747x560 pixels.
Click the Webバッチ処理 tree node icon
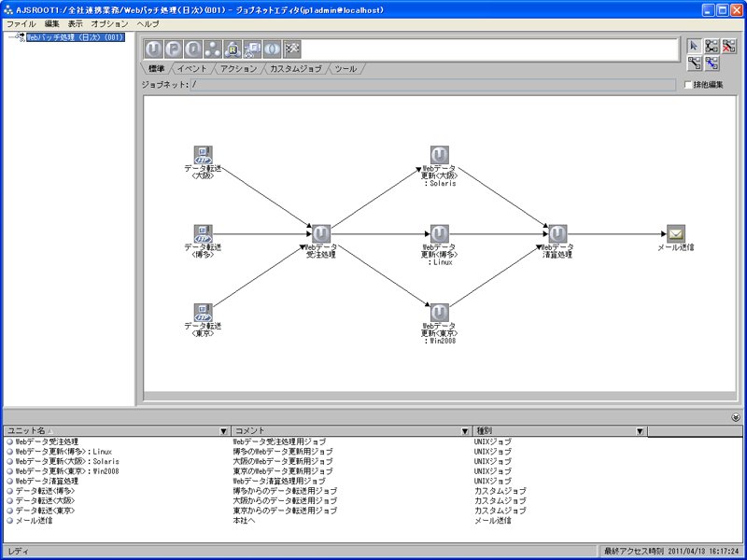pyautogui.click(x=21, y=36)
